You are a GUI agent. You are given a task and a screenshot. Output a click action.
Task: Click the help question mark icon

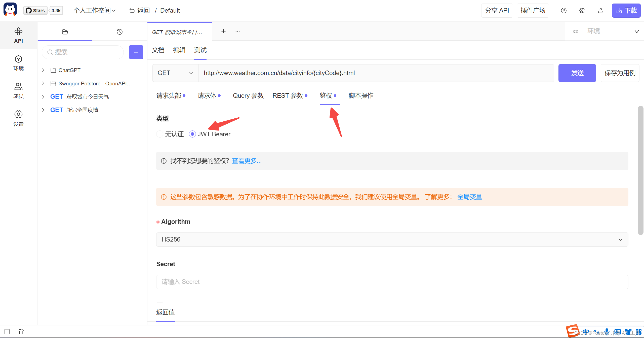(x=564, y=11)
